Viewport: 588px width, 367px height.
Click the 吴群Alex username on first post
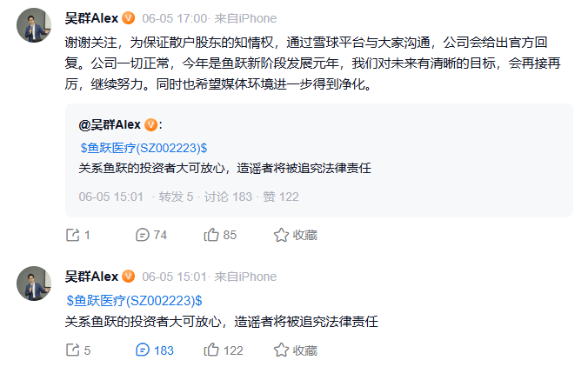click(x=91, y=18)
